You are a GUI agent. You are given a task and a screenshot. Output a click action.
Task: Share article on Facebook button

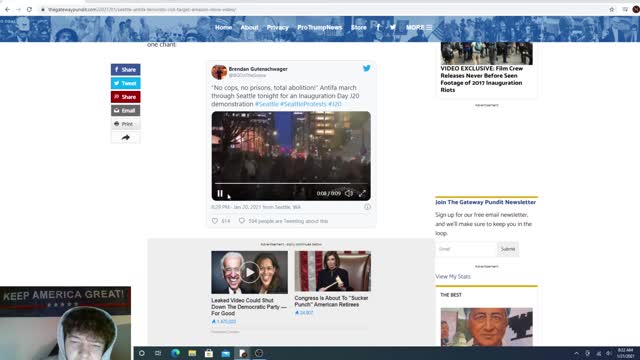[125, 69]
